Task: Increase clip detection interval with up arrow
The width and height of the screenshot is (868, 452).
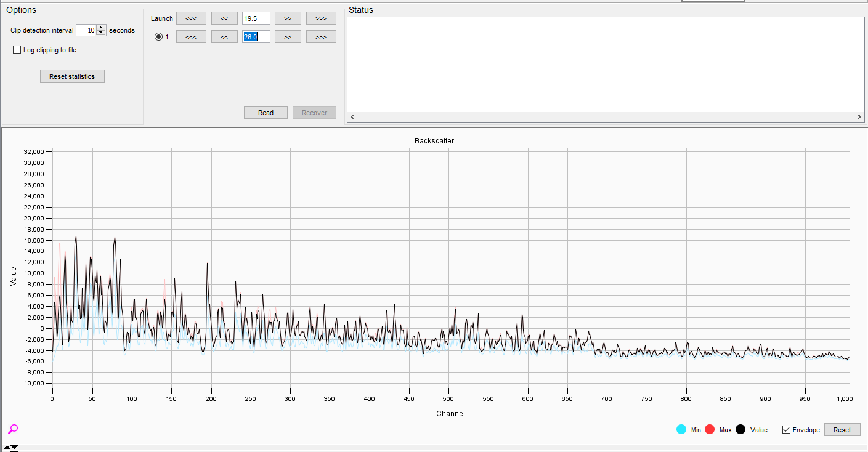Action: pyautogui.click(x=101, y=28)
